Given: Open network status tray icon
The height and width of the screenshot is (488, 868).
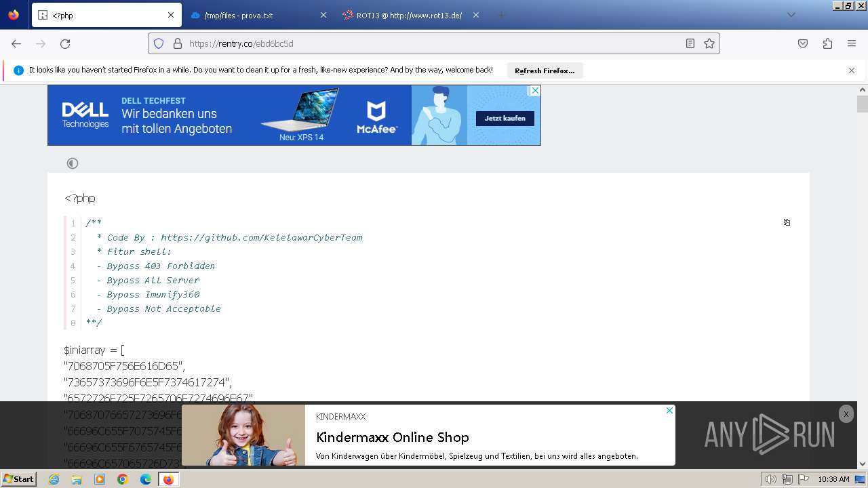Looking at the screenshot, I should [787, 479].
